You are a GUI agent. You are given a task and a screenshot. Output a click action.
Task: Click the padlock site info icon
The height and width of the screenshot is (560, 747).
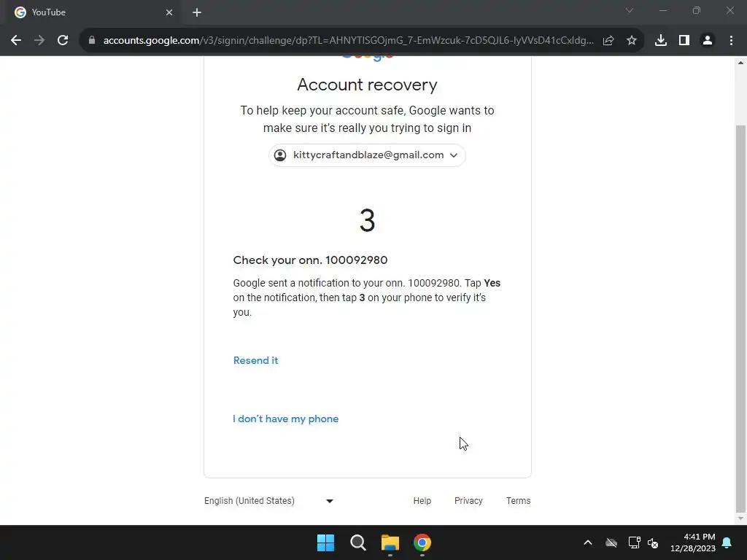(x=92, y=41)
